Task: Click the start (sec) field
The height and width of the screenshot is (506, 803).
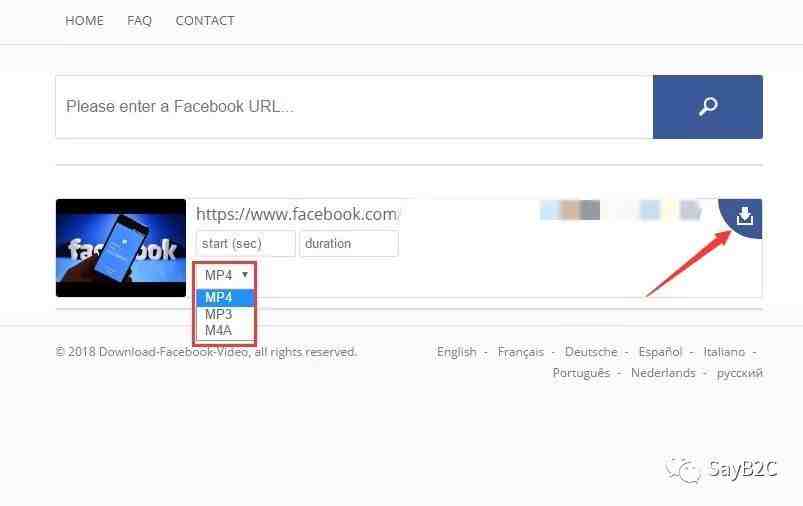Action: [x=246, y=243]
